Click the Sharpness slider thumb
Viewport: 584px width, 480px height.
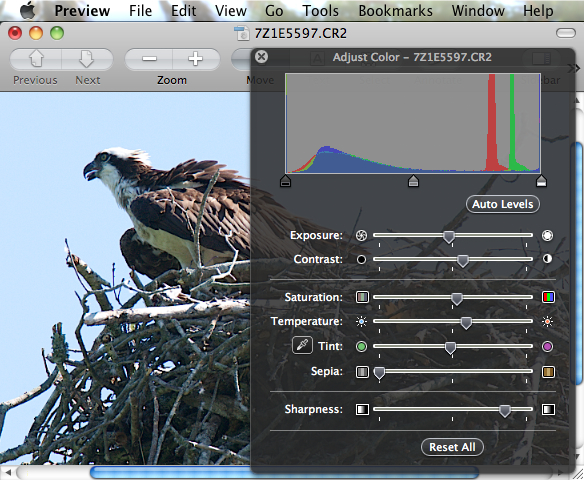click(505, 410)
